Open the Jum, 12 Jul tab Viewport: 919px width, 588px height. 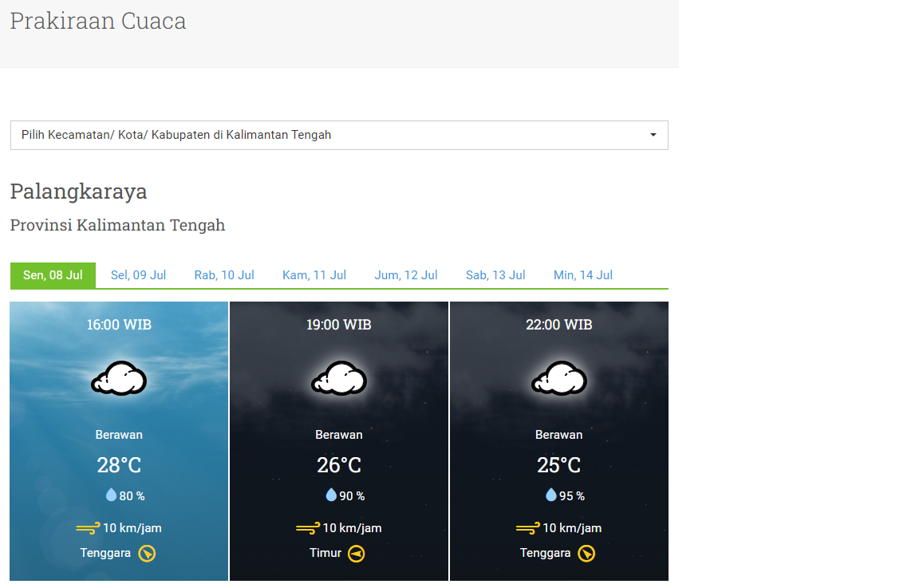tap(405, 275)
